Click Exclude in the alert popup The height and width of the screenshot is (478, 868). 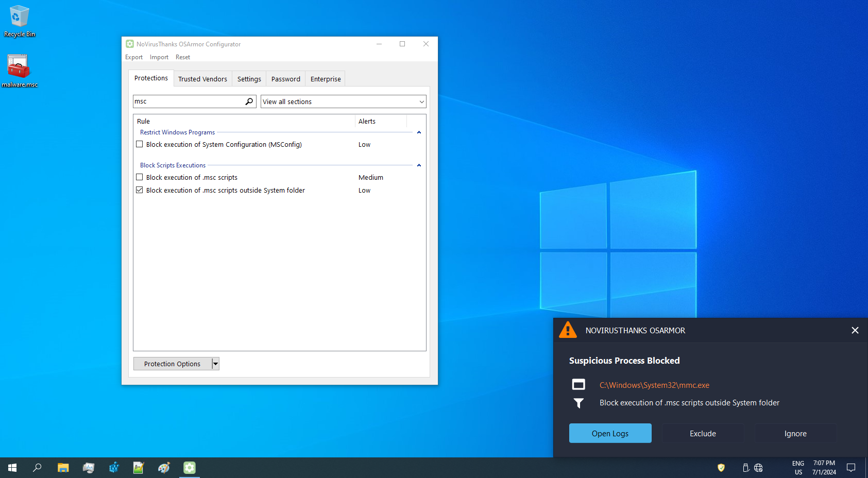tap(703, 434)
